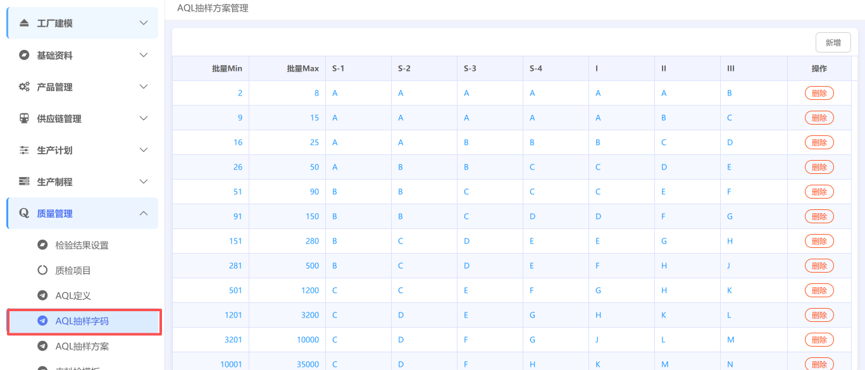Open 质检项目 submenu item
Image resolution: width=865 pixels, height=370 pixels.
83,270
